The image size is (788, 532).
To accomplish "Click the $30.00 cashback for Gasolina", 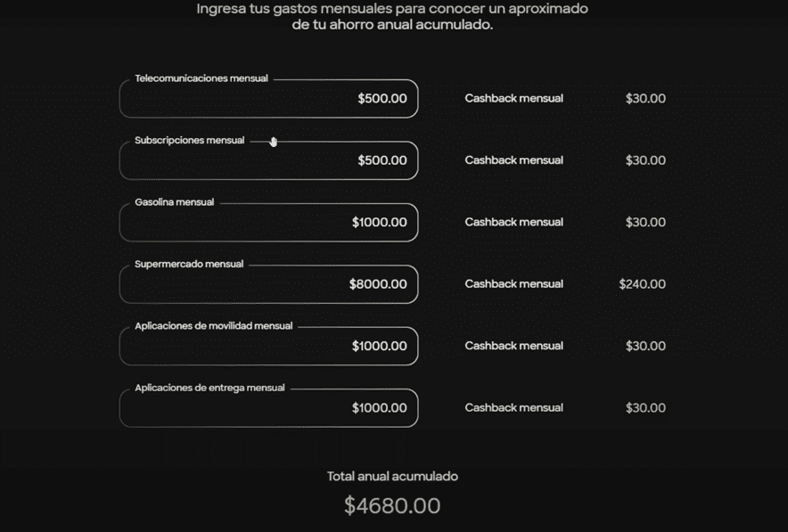I will point(645,223).
